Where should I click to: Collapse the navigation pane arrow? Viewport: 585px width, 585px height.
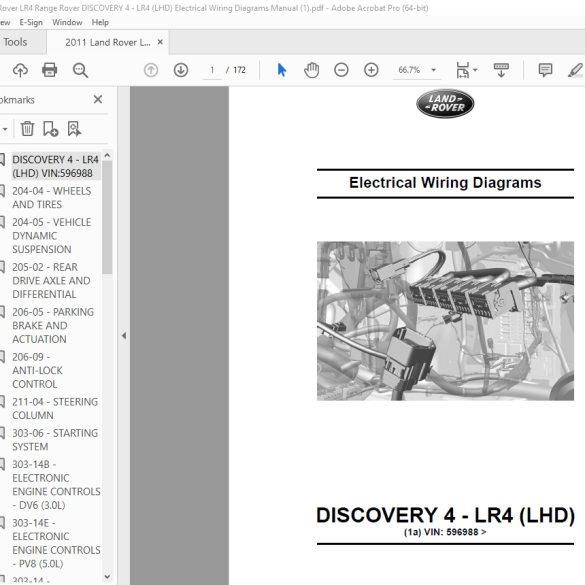click(x=124, y=336)
